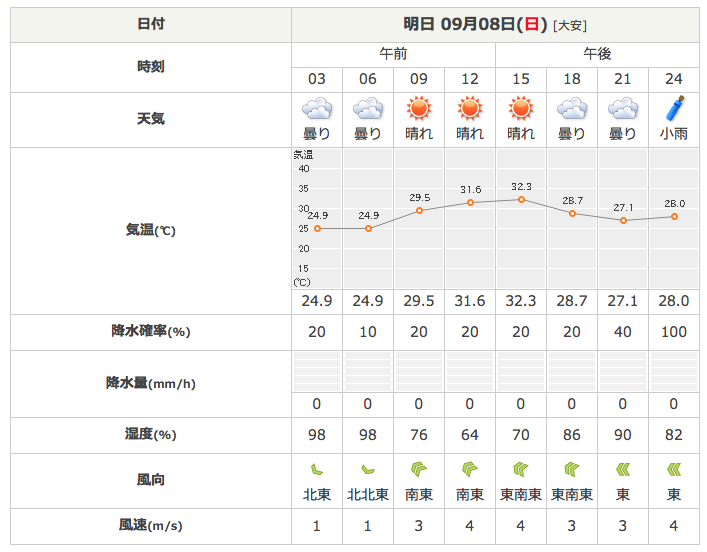Click the 明日 09月08日 date header
Viewport: 707px width, 552px height.
495,24
